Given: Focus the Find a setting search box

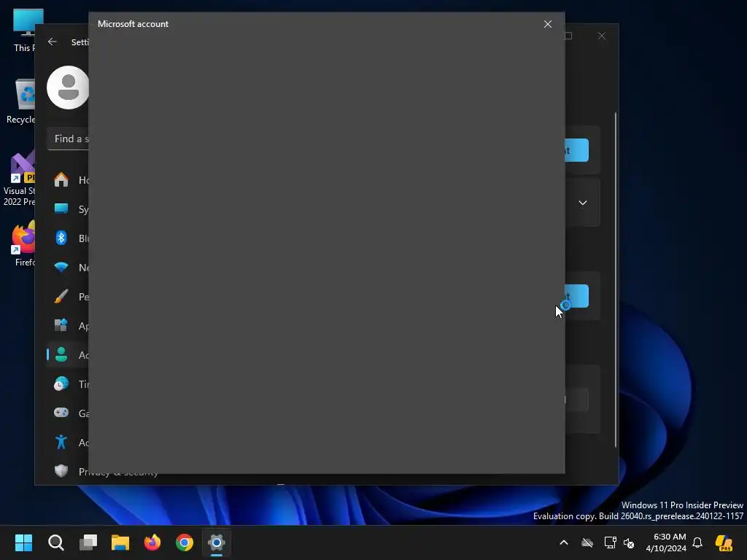Looking at the screenshot, I should [68, 139].
